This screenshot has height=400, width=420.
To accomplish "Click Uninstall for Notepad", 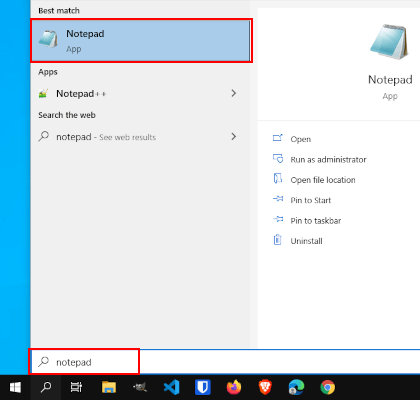I will pyautogui.click(x=306, y=241).
